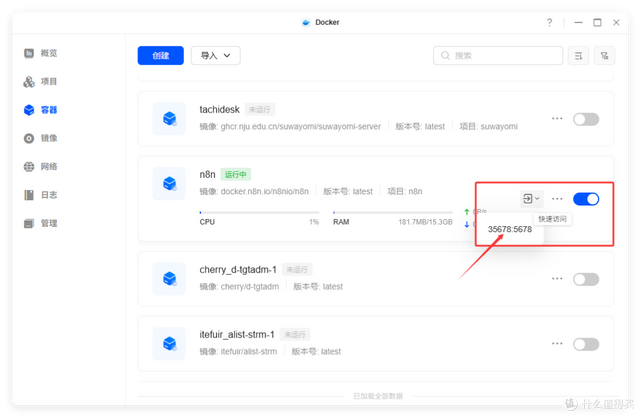Image resolution: width=640 pixels, height=417 pixels.
Task: Click the n8n RAM usage bar
Action: (393, 213)
